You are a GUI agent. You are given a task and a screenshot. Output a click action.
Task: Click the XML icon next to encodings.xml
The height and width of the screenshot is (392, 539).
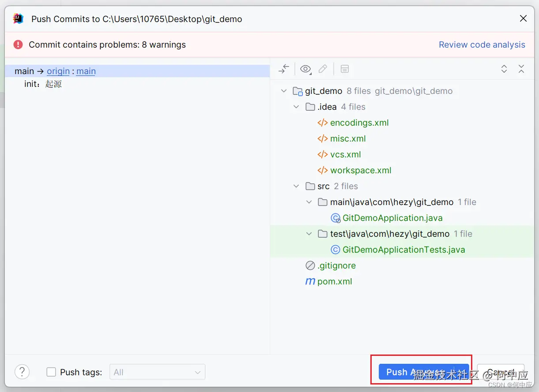[323, 123]
